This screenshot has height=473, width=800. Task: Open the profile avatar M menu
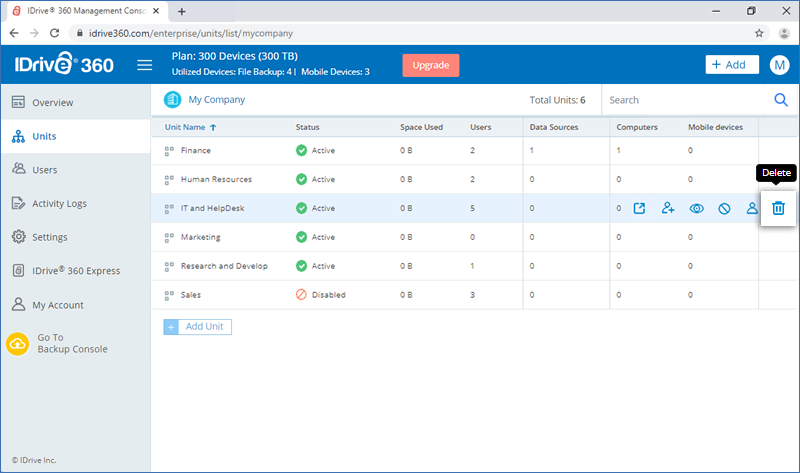[x=779, y=65]
